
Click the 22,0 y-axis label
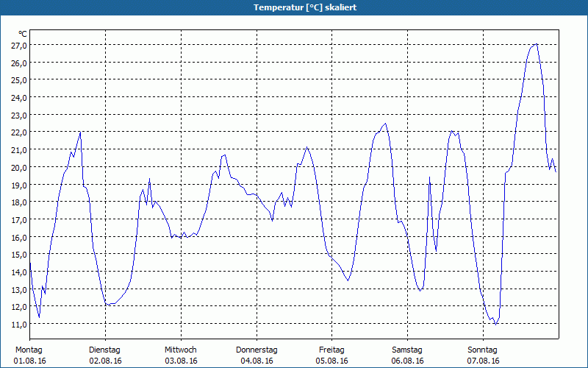click(19, 132)
